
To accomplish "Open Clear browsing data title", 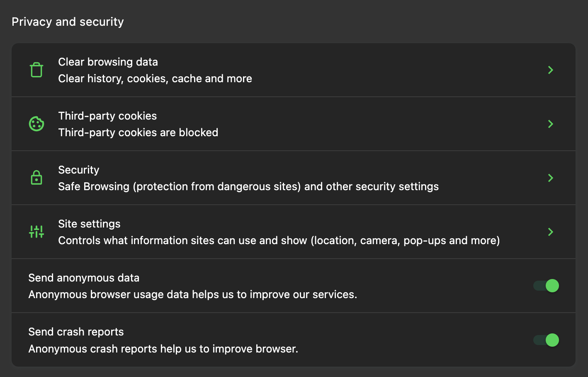I will [x=108, y=62].
